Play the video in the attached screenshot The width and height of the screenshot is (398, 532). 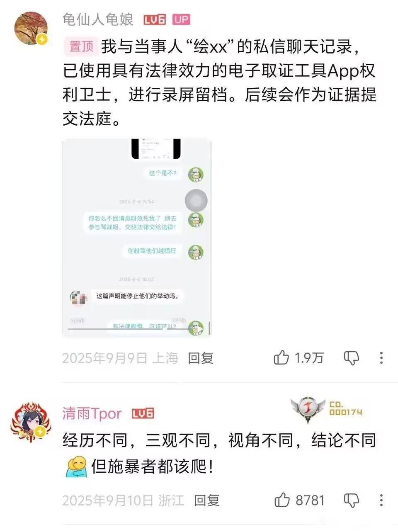pos(201,329)
